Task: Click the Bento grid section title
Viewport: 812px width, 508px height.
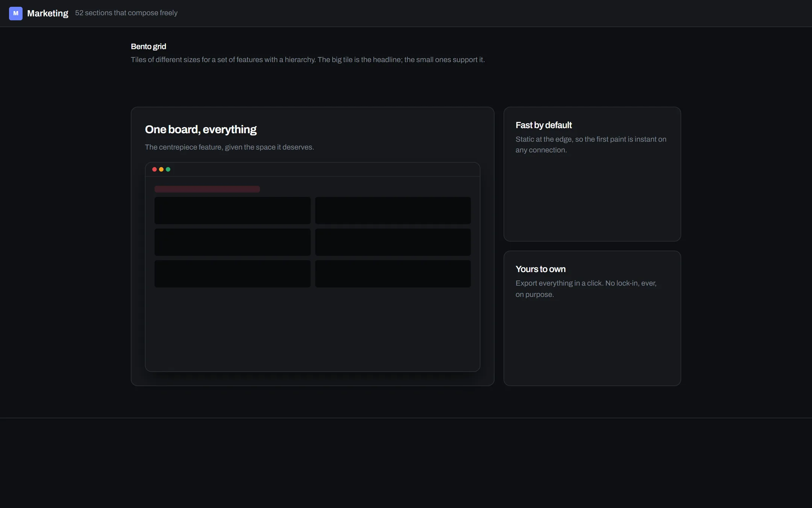Action: click(148, 46)
